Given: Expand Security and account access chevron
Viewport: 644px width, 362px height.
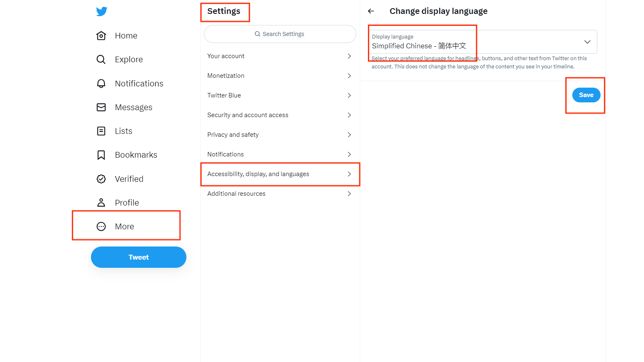Looking at the screenshot, I should (349, 115).
